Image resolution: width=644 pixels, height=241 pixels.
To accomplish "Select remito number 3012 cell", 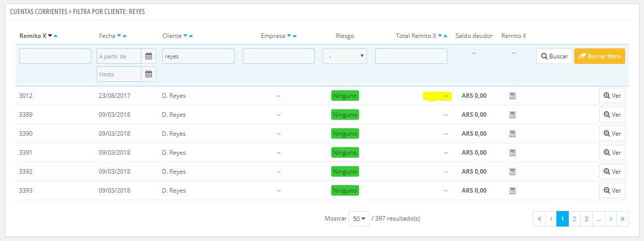I will [x=26, y=96].
